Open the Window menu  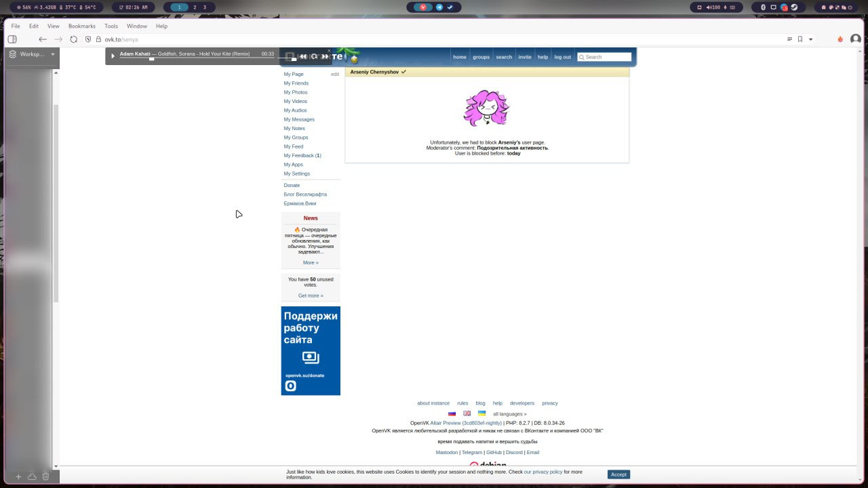point(137,26)
